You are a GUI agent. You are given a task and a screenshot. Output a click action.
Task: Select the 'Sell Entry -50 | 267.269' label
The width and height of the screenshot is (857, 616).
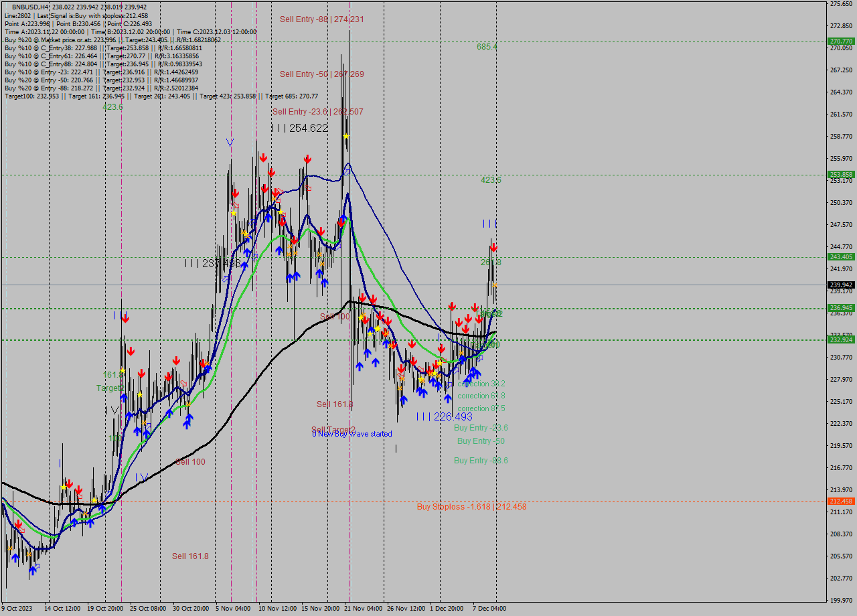tap(321, 74)
